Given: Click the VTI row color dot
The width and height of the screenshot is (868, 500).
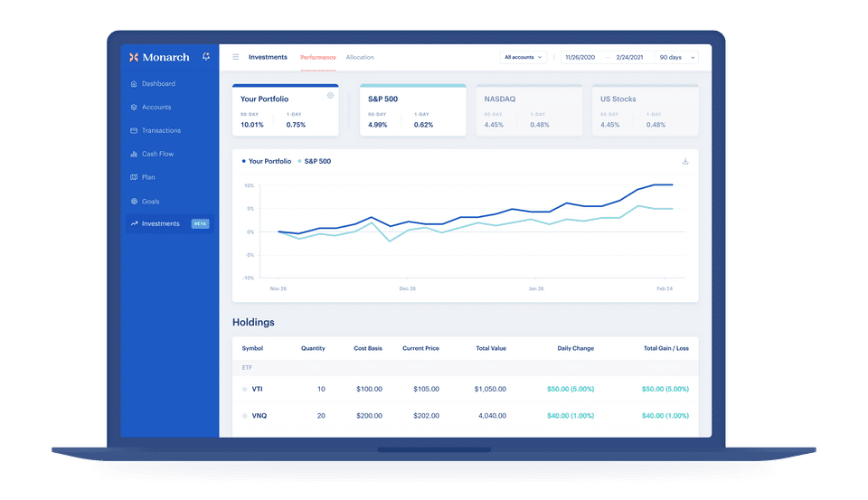Looking at the screenshot, I should click(245, 390).
